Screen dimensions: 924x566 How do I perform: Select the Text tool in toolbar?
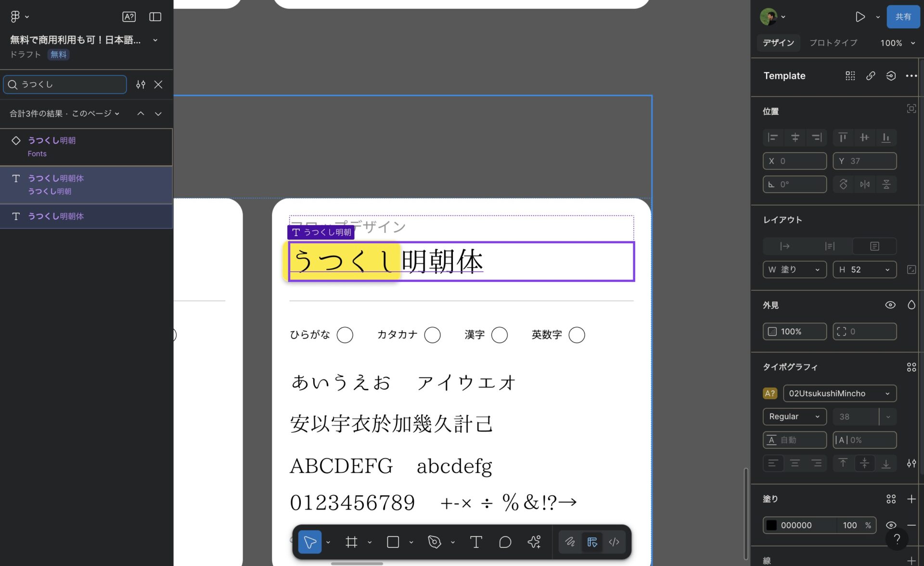[475, 542]
